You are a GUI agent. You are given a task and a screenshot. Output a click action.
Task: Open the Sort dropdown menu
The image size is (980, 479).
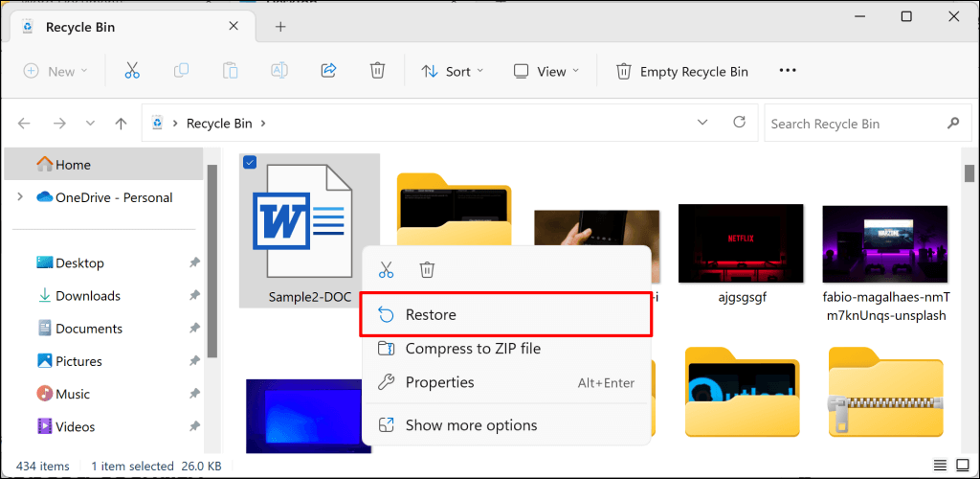click(453, 71)
